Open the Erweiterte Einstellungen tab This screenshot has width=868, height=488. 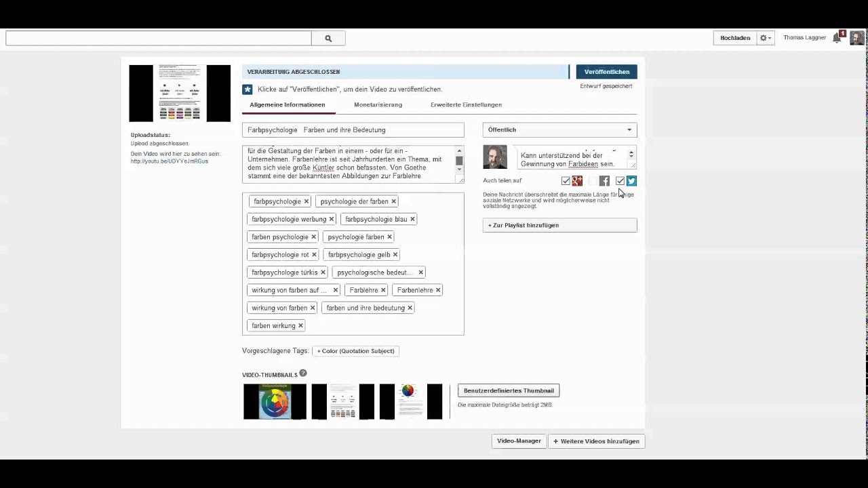pos(466,105)
